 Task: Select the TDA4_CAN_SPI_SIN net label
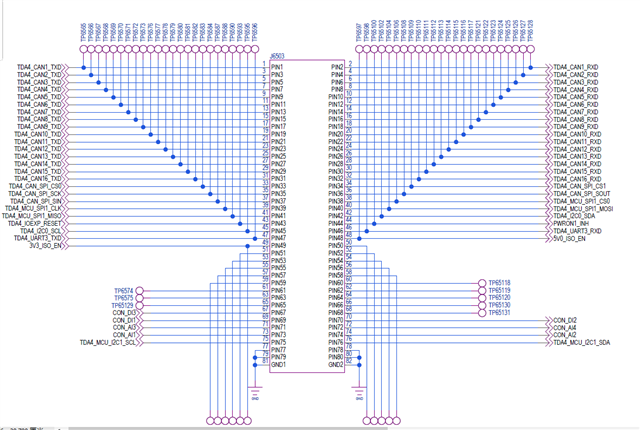click(36, 201)
